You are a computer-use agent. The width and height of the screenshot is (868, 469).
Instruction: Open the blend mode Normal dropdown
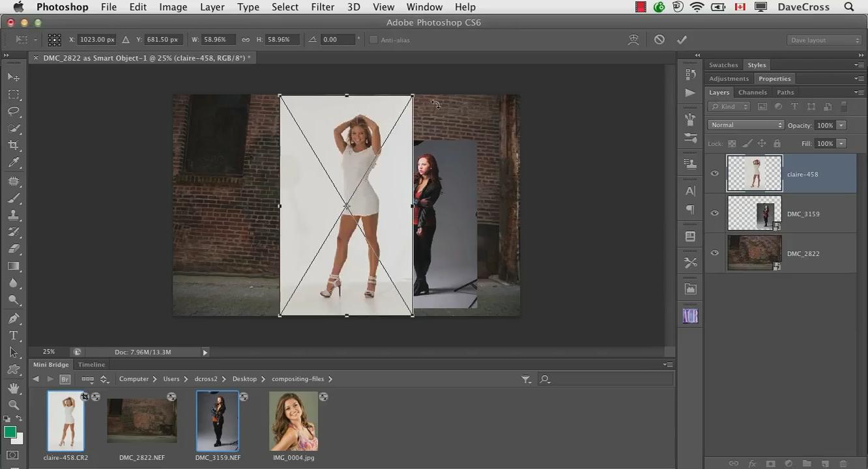[x=745, y=125]
